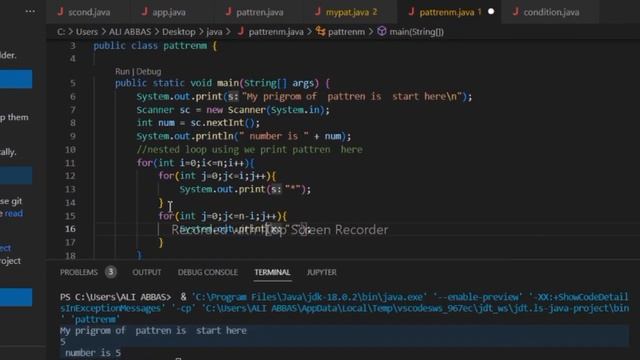Image resolution: width=640 pixels, height=360 pixels.
Task: Click the 'Scanner sc = new Scanner' line
Action: 233,110
